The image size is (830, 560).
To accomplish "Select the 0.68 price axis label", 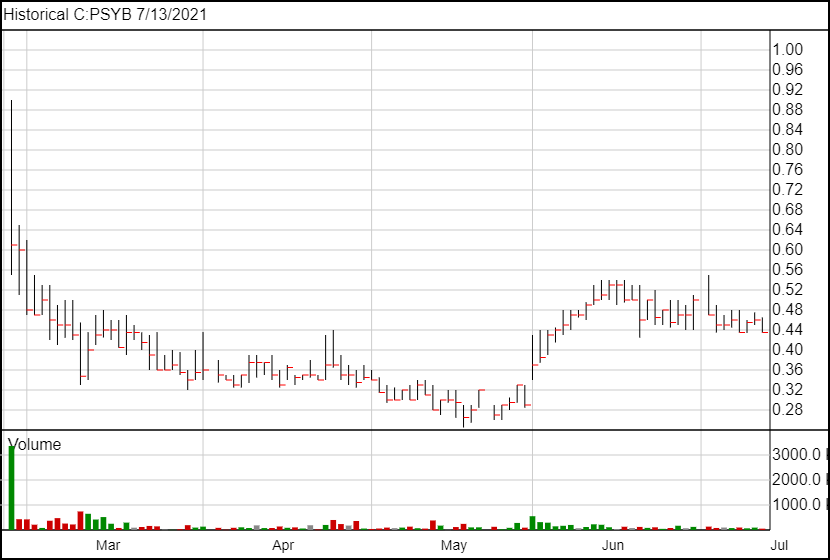I will (788, 210).
